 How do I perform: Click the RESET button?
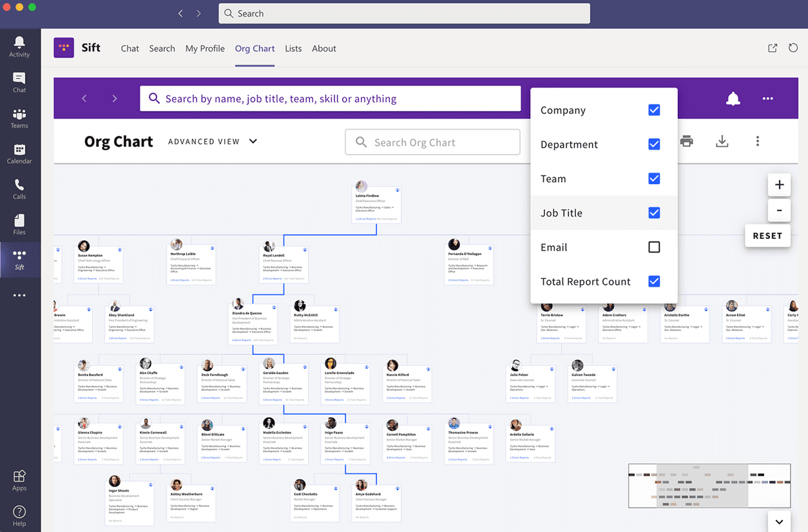point(767,236)
